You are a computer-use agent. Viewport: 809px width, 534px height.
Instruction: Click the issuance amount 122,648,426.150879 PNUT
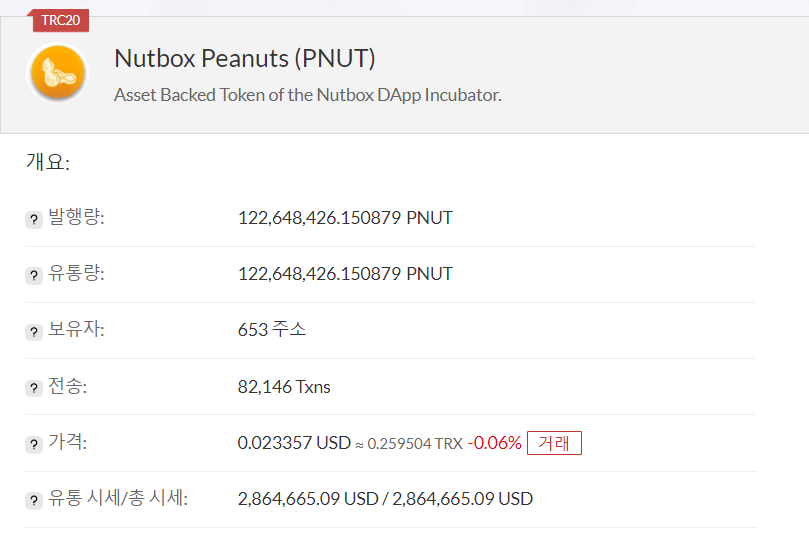345,218
